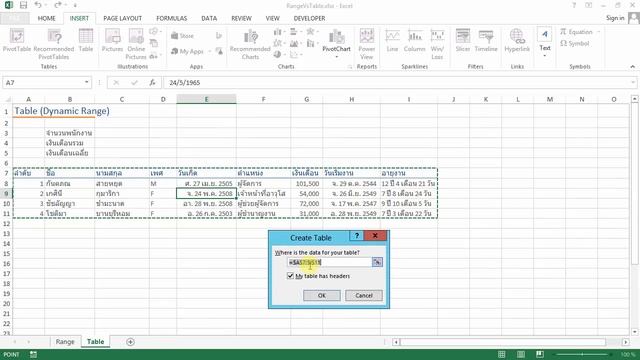
Task: Open the HOME ribbon tab
Action: (47, 18)
